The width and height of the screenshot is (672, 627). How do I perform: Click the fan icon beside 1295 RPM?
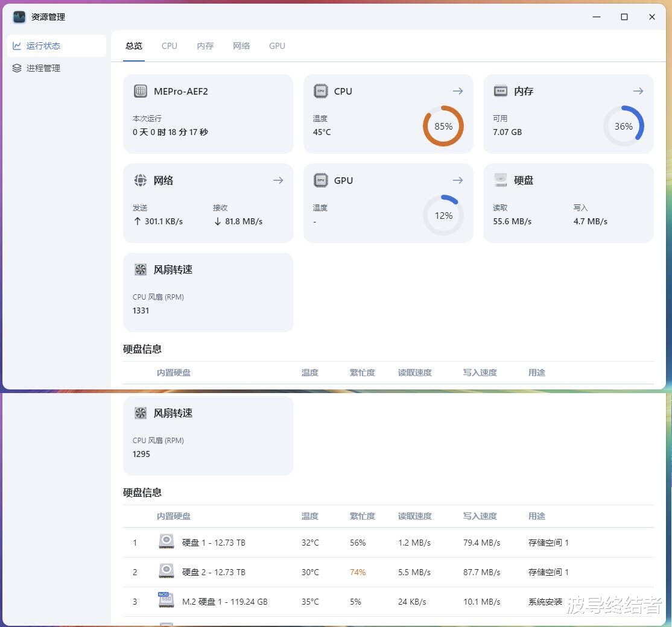[x=141, y=413]
